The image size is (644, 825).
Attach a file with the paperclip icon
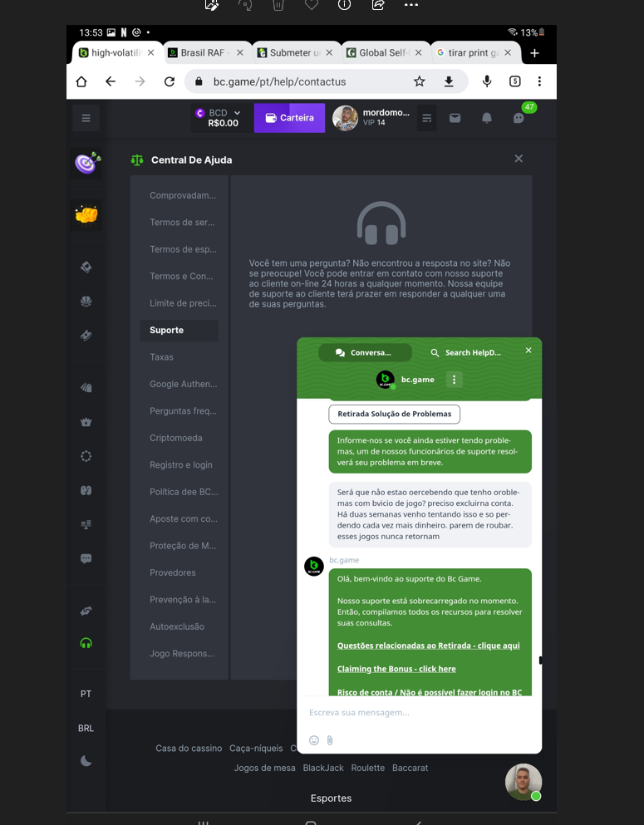tap(330, 740)
